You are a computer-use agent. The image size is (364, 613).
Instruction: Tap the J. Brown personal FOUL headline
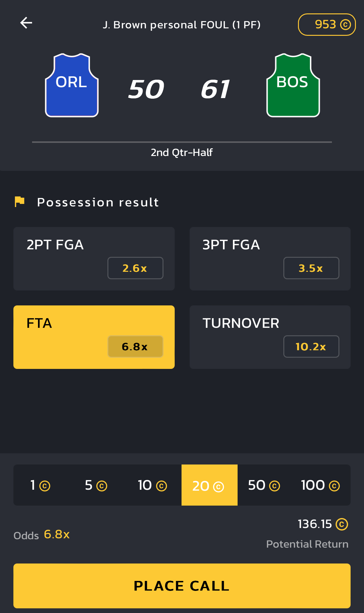coord(182,25)
